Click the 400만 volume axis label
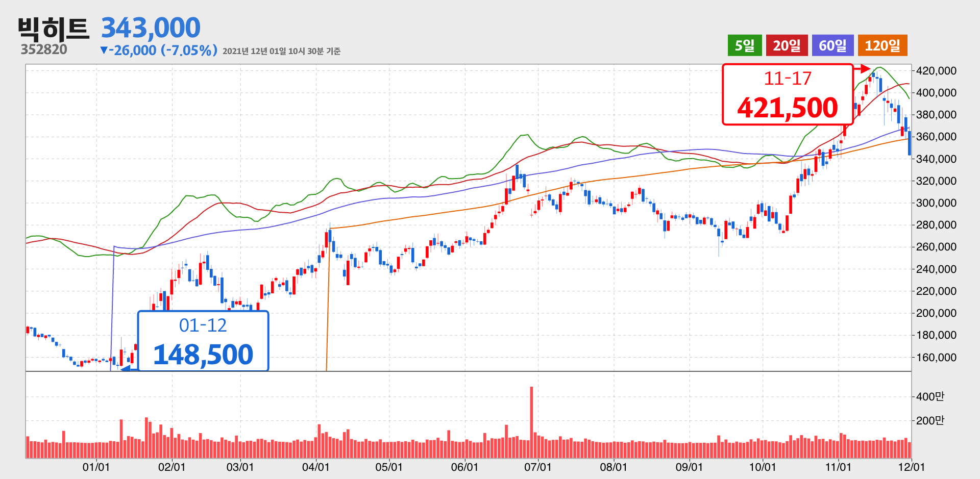980x479 pixels. coord(930,396)
